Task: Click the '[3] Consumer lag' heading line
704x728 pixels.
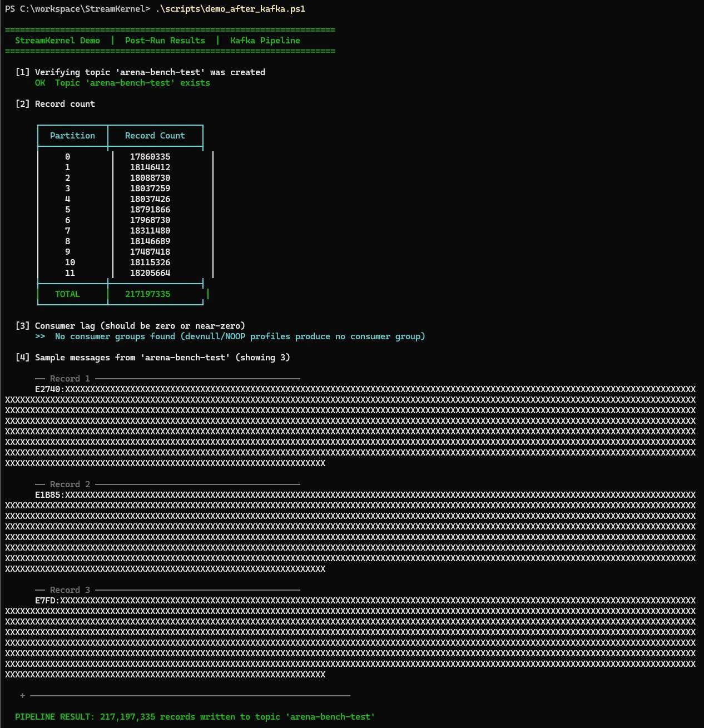Action: [130, 326]
